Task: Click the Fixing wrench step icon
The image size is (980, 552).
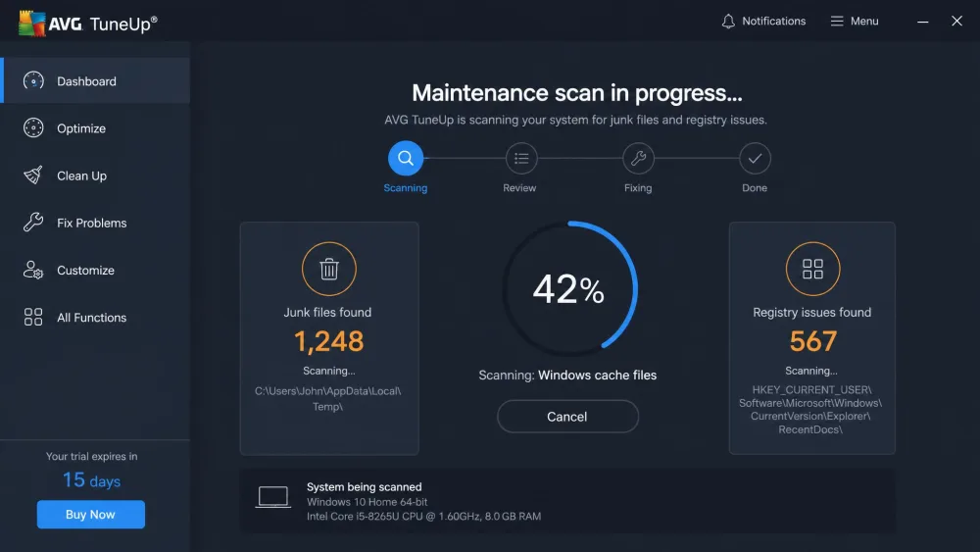Action: [638, 159]
